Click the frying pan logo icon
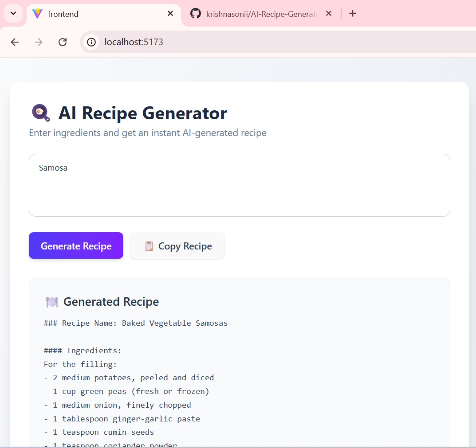476x448 pixels. [x=41, y=113]
